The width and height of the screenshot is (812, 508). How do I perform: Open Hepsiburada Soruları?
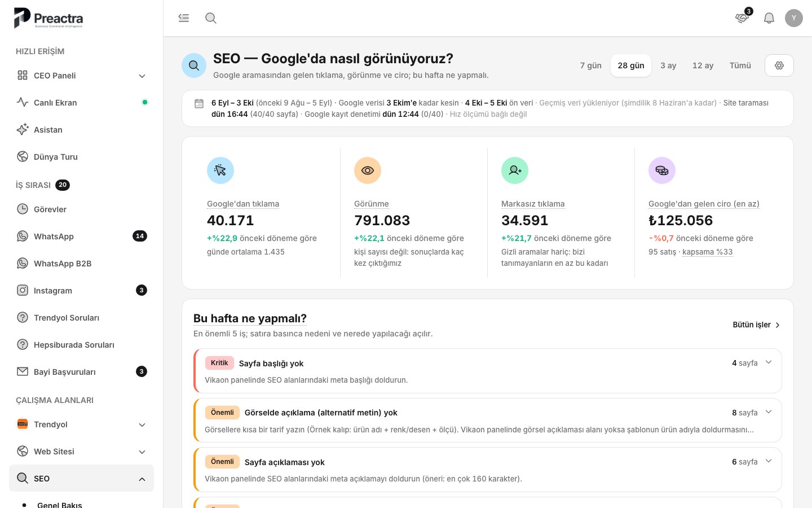(x=81, y=345)
